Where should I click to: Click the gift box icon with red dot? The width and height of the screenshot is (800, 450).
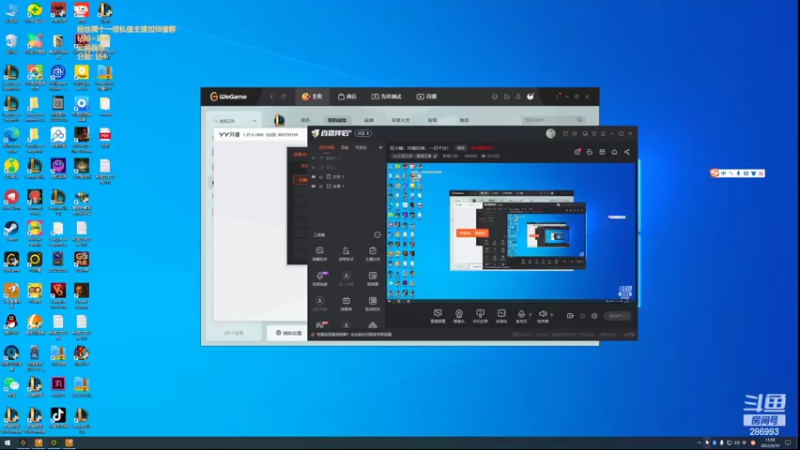[x=578, y=152]
